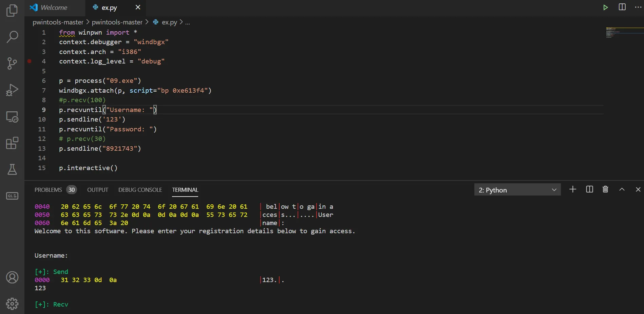This screenshot has height=314, width=644.
Task: Switch to the Welcome tab
Action: pyautogui.click(x=54, y=7)
